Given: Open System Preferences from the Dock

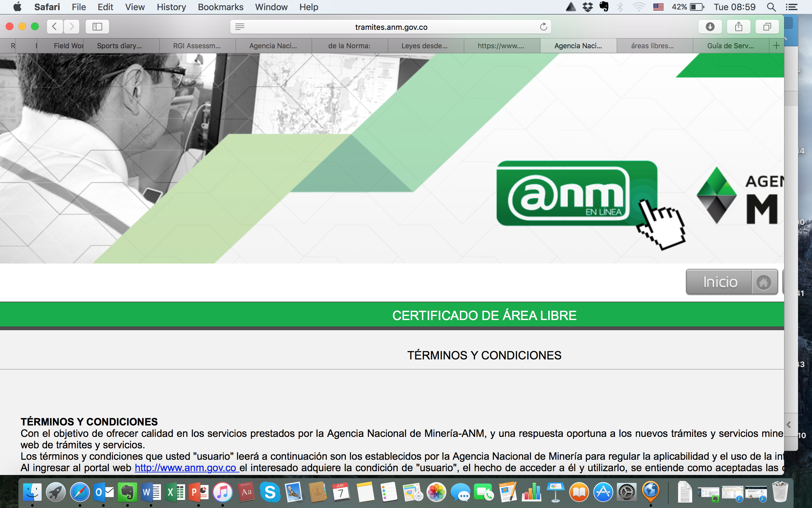Looking at the screenshot, I should (627, 492).
